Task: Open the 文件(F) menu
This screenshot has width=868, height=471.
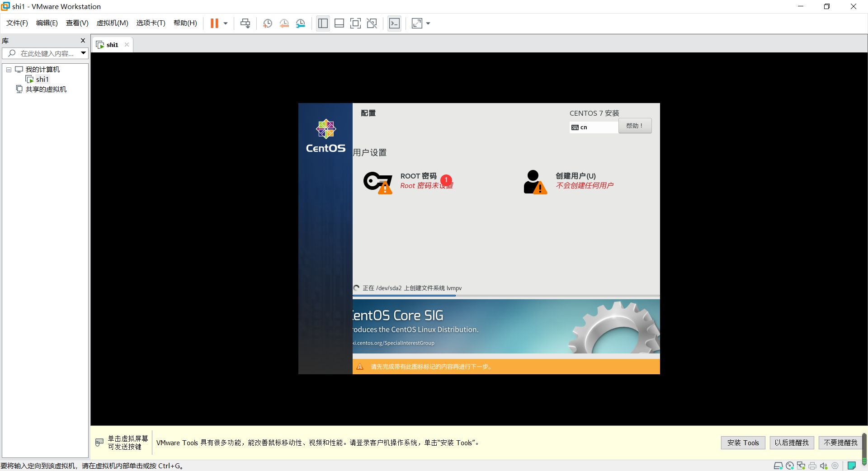Action: (x=17, y=23)
